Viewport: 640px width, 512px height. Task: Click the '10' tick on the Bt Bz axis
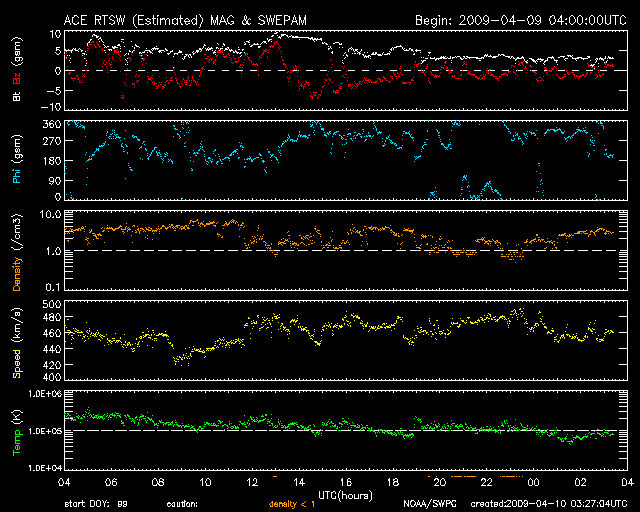coord(56,34)
